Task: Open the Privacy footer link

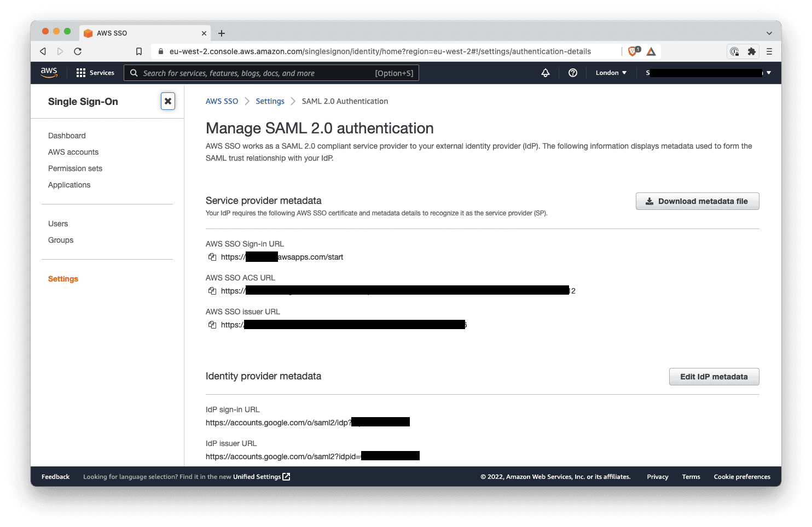Action: coord(658,477)
